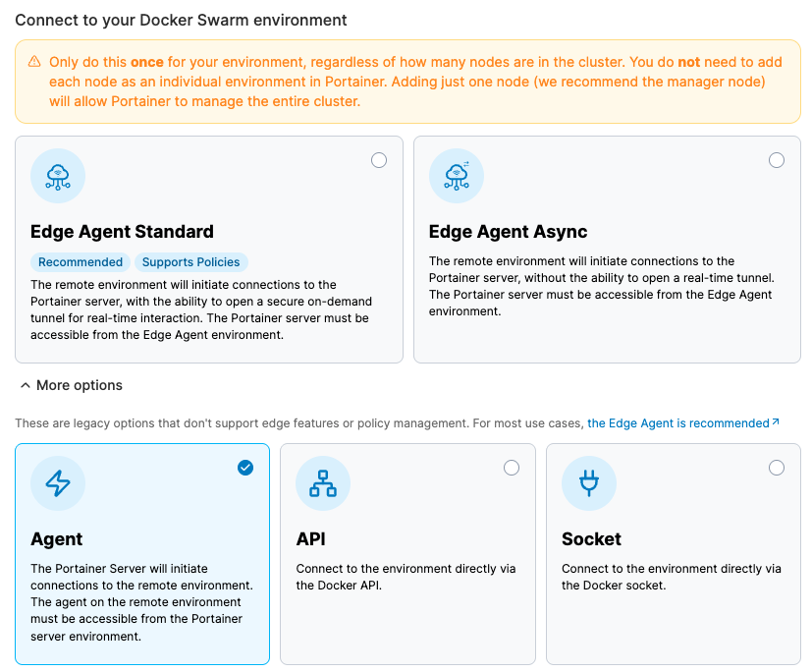812x672 pixels.
Task: Open the Edge Agent is recommended link
Action: [x=677, y=423]
